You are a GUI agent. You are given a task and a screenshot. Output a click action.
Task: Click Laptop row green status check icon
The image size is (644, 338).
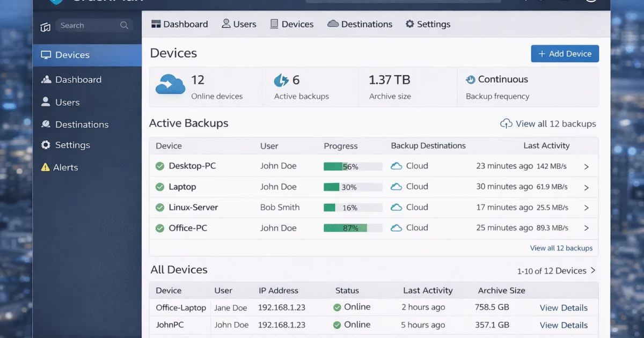pos(160,187)
